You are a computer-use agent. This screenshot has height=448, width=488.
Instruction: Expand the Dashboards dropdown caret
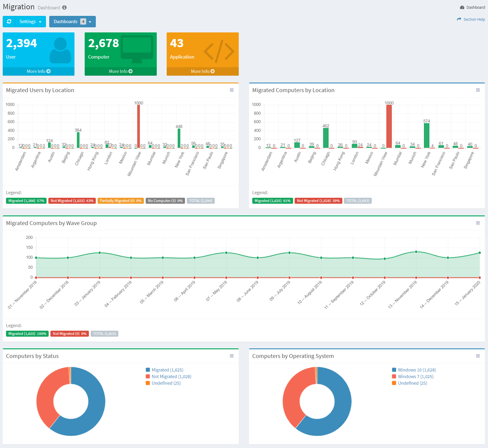[90, 21]
